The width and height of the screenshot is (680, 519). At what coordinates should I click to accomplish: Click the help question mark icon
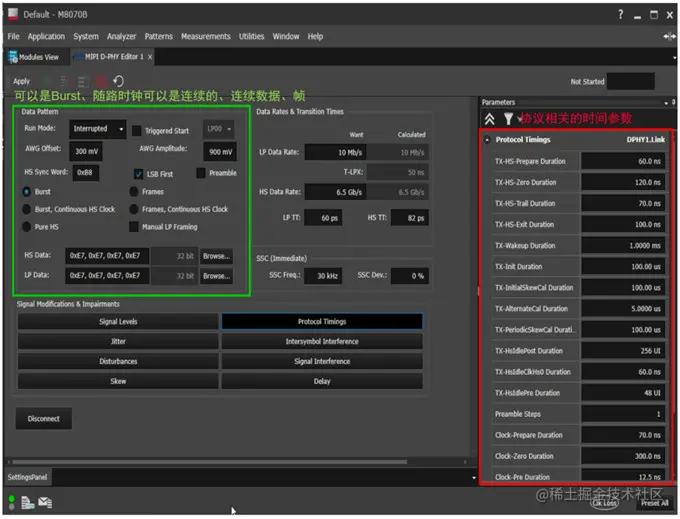(621, 14)
